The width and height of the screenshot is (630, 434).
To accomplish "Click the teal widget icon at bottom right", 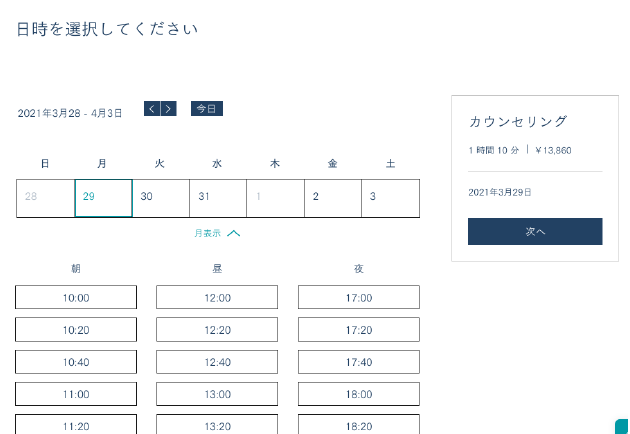I will [621, 426].
